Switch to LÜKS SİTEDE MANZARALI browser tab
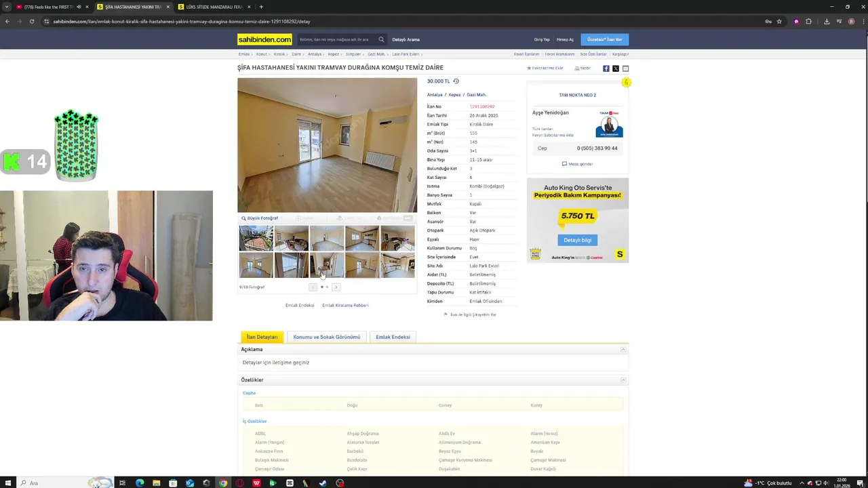This screenshot has width=868, height=488. click(214, 7)
